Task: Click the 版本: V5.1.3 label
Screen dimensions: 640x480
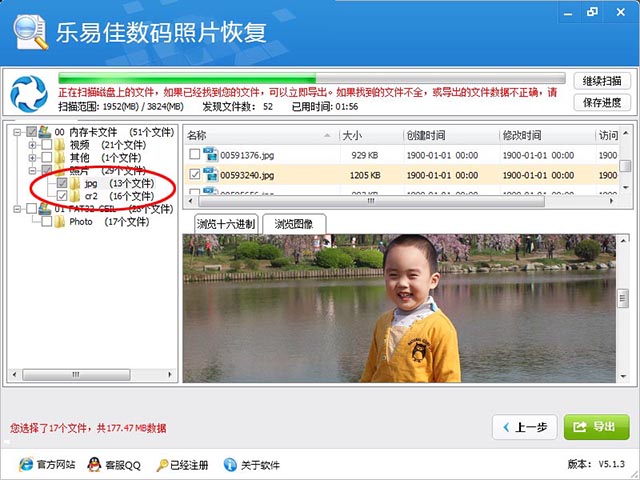Action: point(596,464)
